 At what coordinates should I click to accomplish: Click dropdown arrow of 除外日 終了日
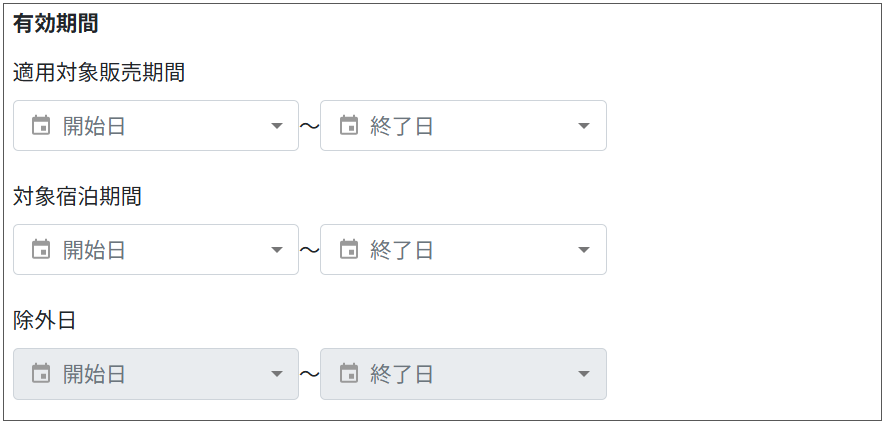click(x=585, y=374)
